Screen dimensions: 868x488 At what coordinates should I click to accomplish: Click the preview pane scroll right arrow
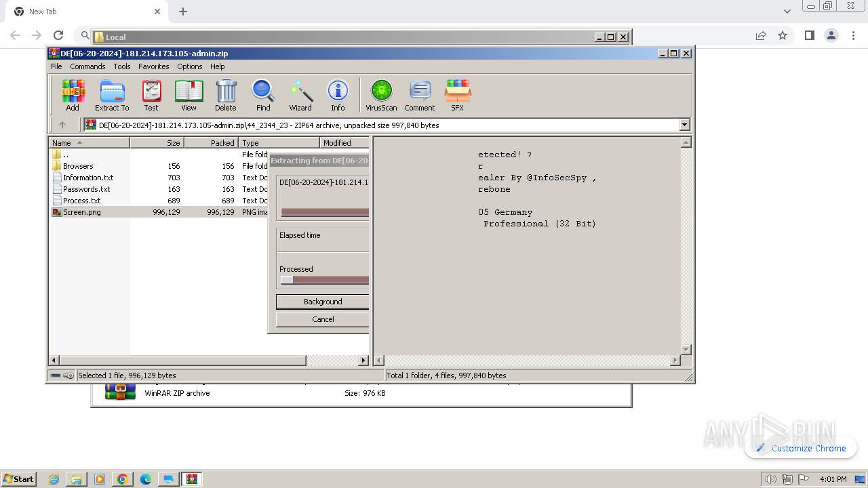click(x=675, y=361)
